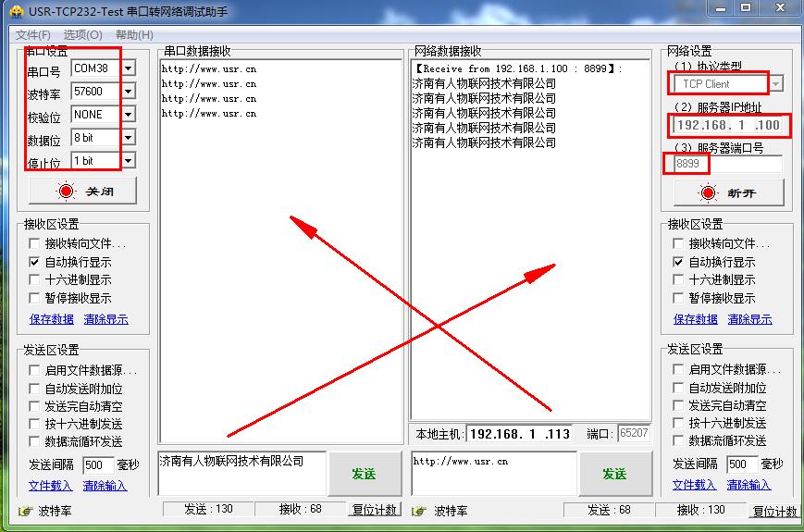This screenshot has height=532, width=804.
Task: Click the serial side 清除显示 link
Action: point(105,319)
